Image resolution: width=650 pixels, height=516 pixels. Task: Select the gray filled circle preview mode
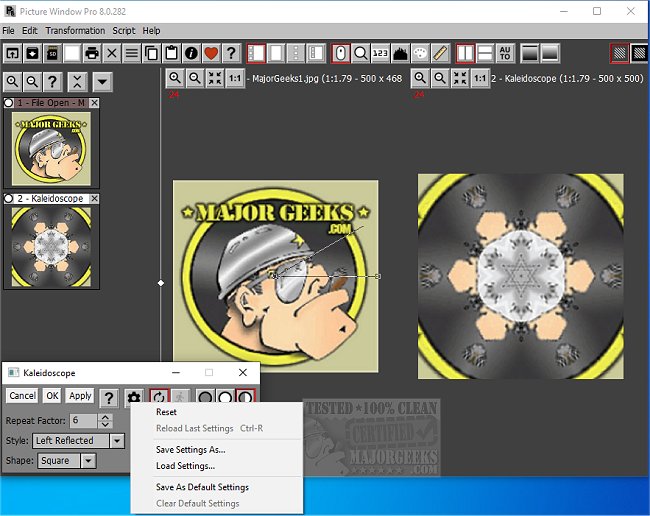coord(205,397)
